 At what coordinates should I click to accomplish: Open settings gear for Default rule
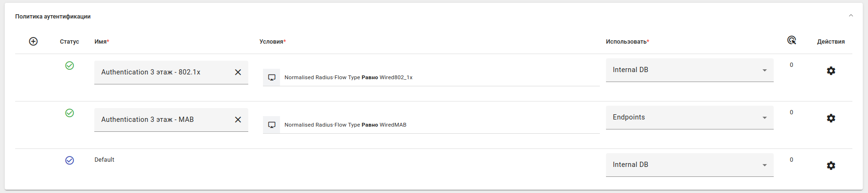[831, 165]
